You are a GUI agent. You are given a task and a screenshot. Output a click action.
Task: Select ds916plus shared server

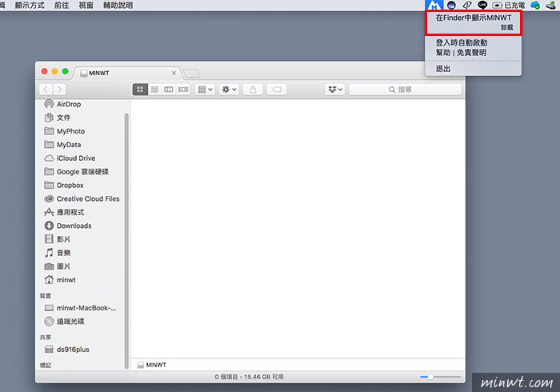click(66, 350)
